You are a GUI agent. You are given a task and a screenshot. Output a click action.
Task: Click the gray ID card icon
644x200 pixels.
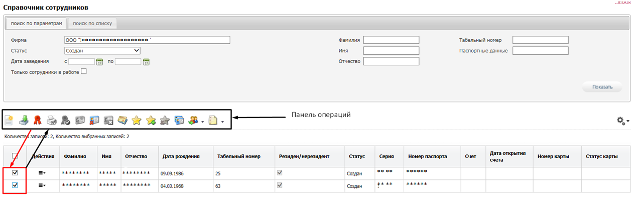79,120
